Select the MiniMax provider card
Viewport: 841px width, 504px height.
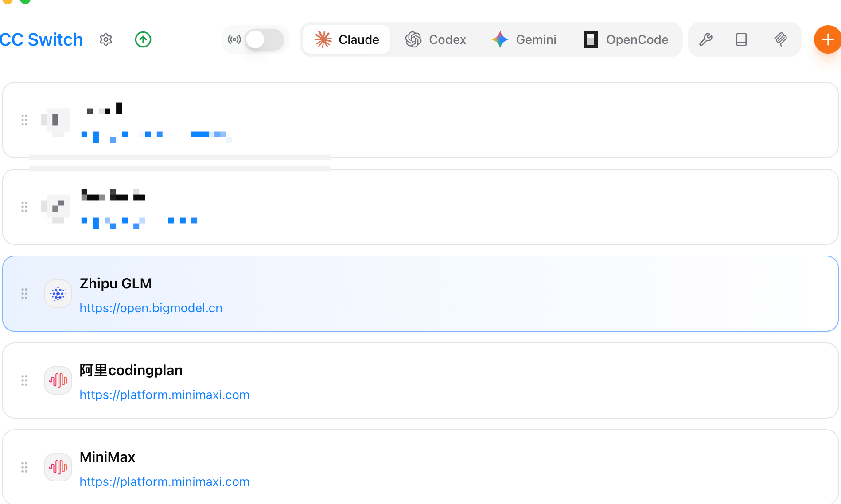(x=420, y=467)
